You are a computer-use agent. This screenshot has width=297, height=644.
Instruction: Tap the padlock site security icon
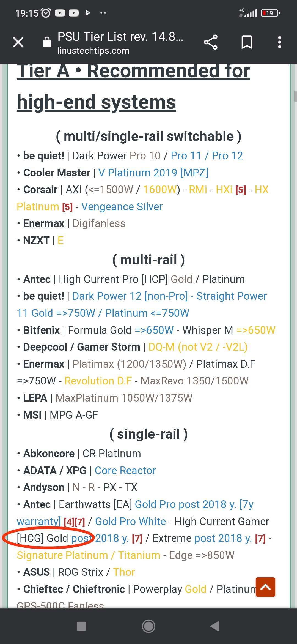click(x=47, y=42)
